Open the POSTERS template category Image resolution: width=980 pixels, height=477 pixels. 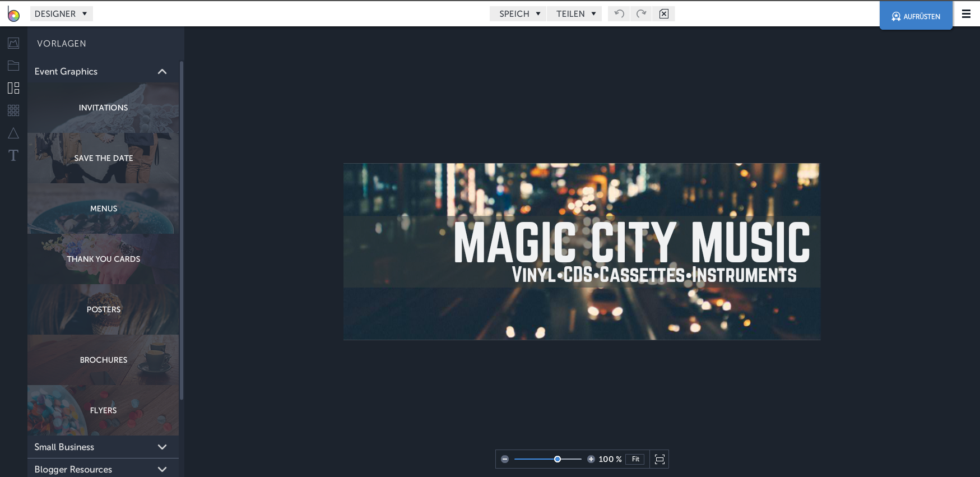(103, 309)
